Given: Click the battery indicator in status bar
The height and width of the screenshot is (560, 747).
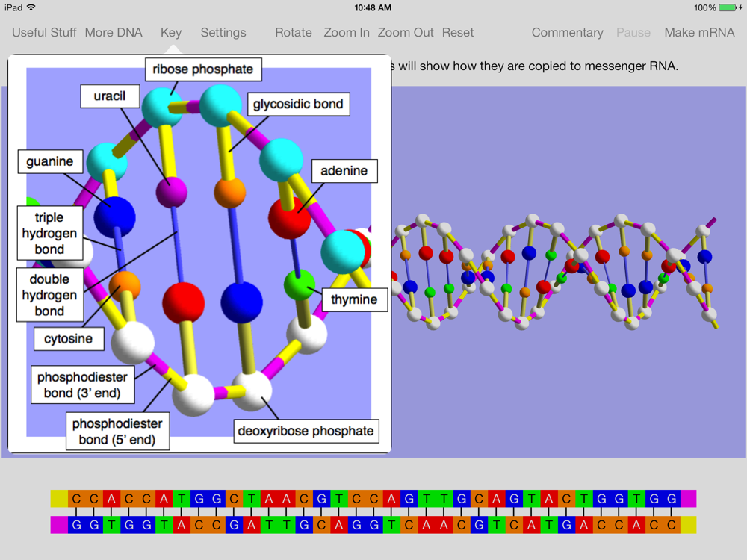Looking at the screenshot, I should click(728, 7).
